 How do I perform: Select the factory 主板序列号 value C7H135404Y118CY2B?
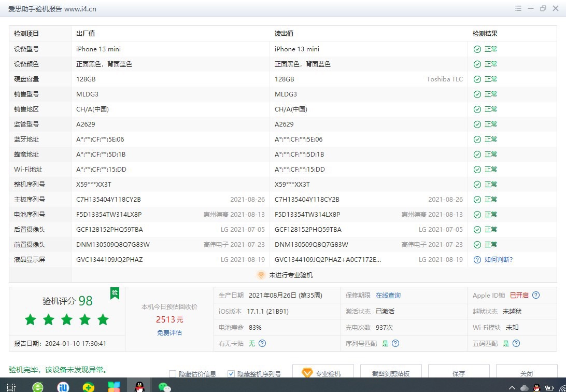click(109, 200)
